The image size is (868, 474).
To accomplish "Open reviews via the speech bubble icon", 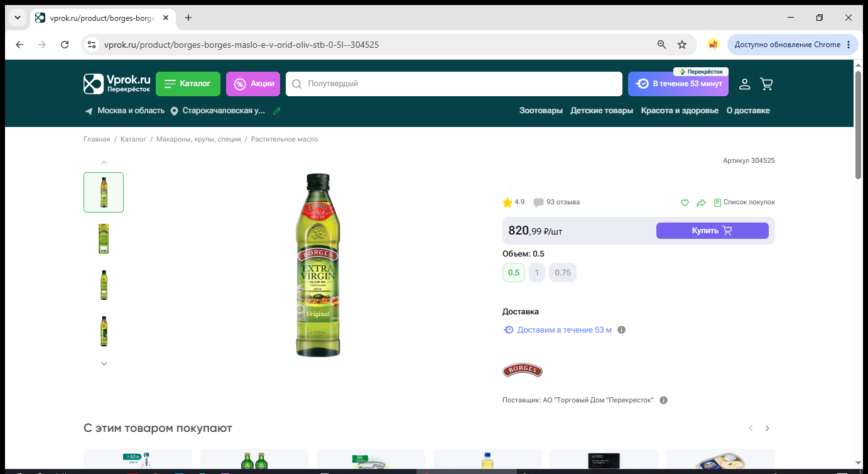I will tap(538, 202).
